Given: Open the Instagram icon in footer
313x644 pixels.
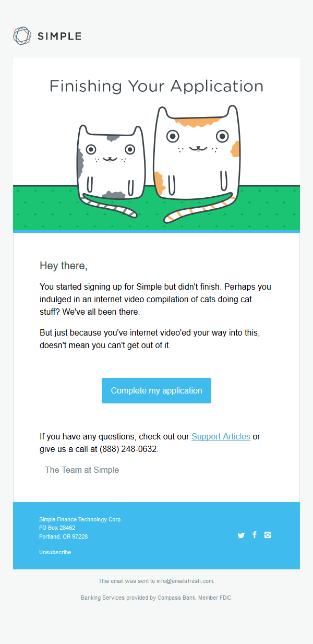Looking at the screenshot, I should click(268, 534).
